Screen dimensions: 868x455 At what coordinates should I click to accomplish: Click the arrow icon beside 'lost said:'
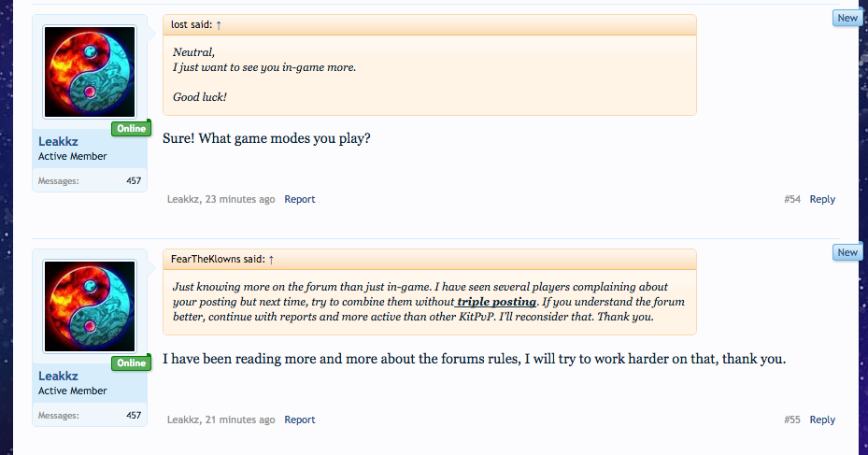click(219, 25)
